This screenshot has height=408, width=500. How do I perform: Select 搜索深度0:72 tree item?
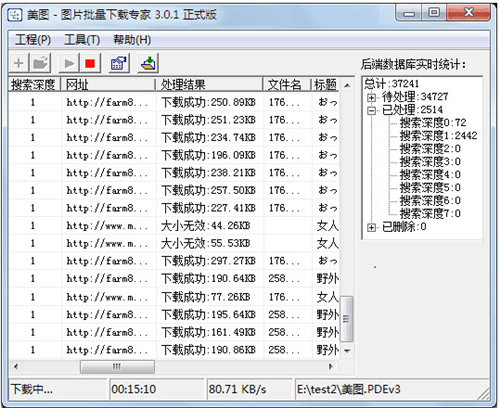point(433,123)
